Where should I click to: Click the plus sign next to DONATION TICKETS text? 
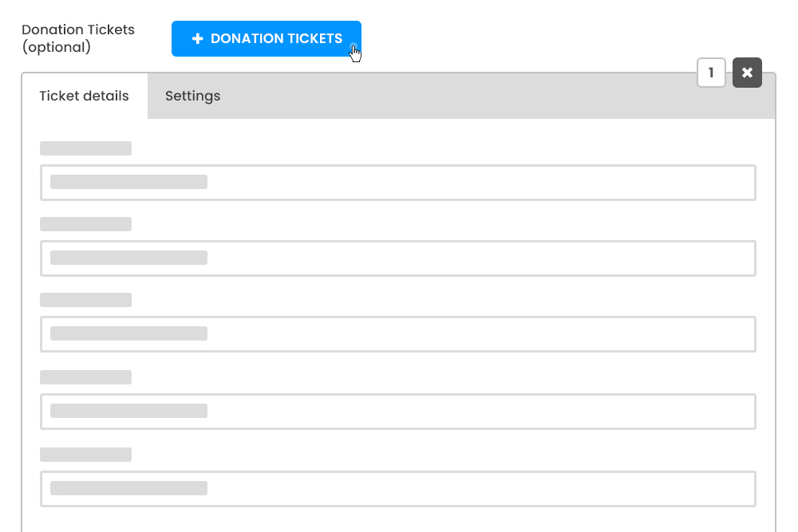(x=197, y=38)
